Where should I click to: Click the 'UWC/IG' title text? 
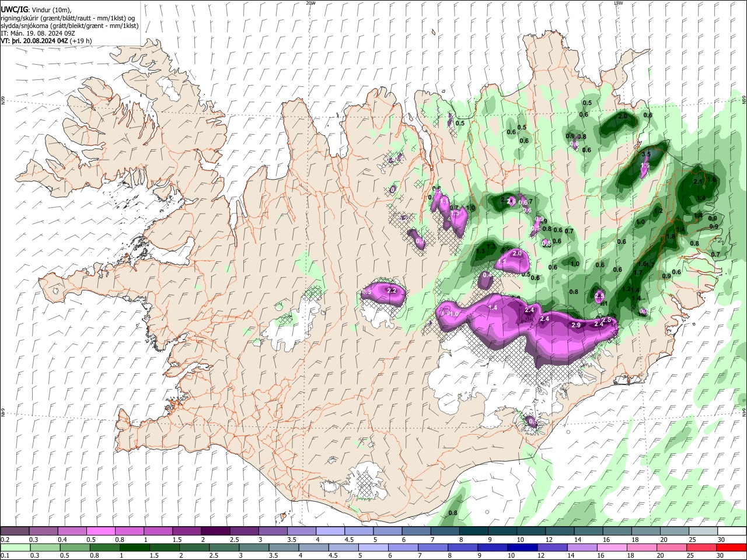(x=13, y=10)
